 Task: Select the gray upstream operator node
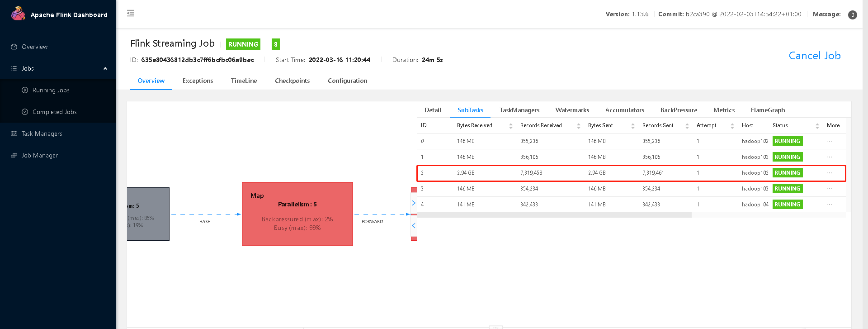(148, 214)
